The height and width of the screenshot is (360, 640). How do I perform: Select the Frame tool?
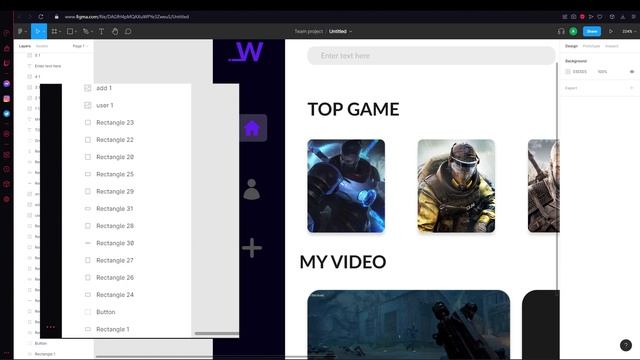(54, 31)
